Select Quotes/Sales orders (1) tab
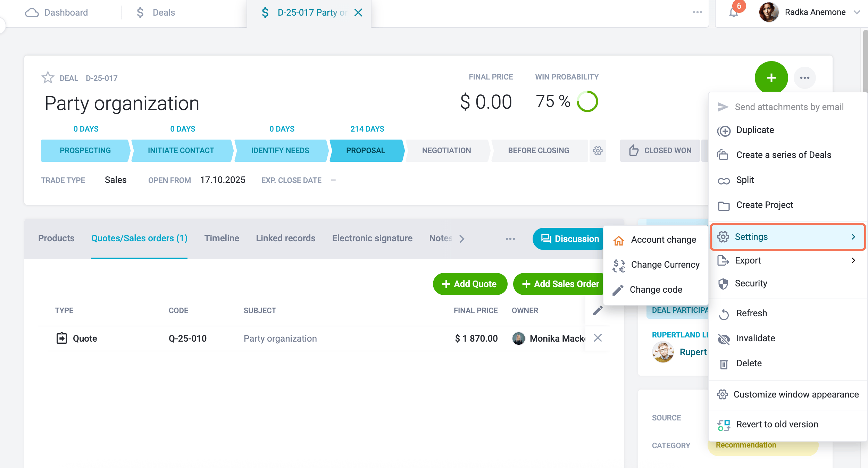Screen dimensions: 868x468 (x=139, y=238)
